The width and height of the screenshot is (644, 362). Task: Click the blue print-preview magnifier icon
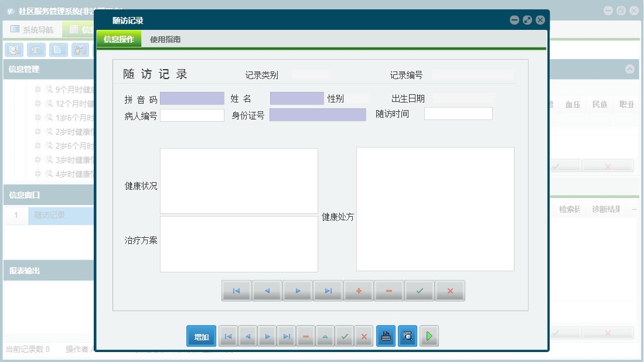click(x=407, y=336)
